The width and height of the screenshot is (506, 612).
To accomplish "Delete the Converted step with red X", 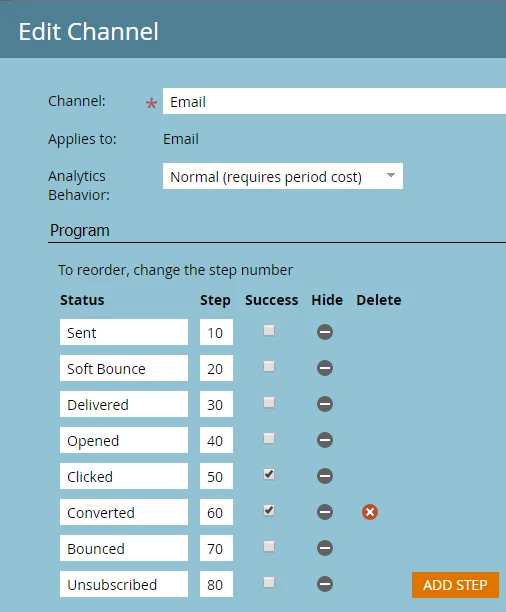I will 370,512.
